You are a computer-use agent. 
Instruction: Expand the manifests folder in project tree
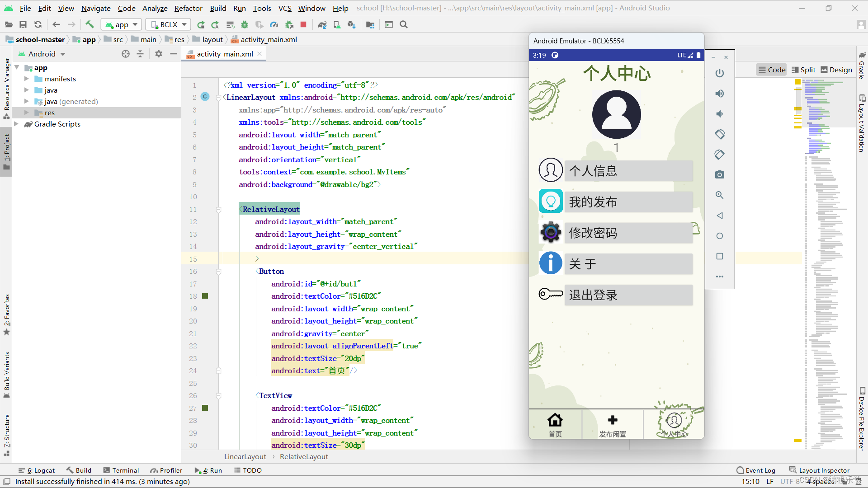(27, 79)
